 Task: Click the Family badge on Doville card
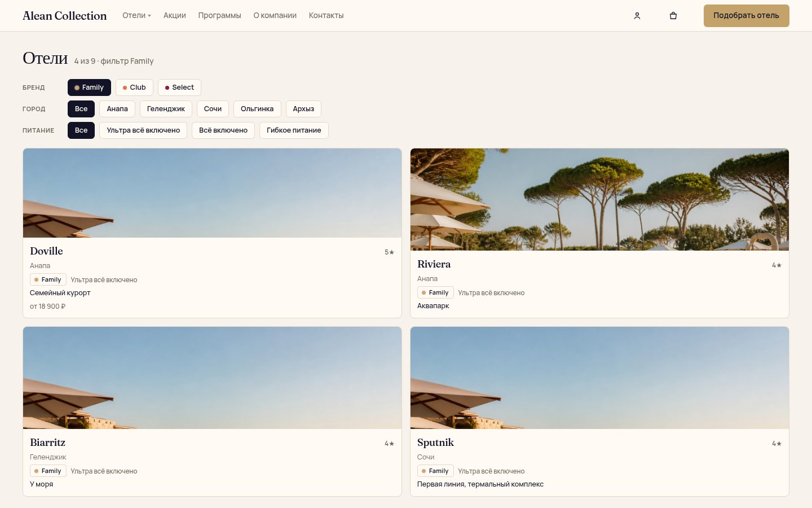(48, 279)
